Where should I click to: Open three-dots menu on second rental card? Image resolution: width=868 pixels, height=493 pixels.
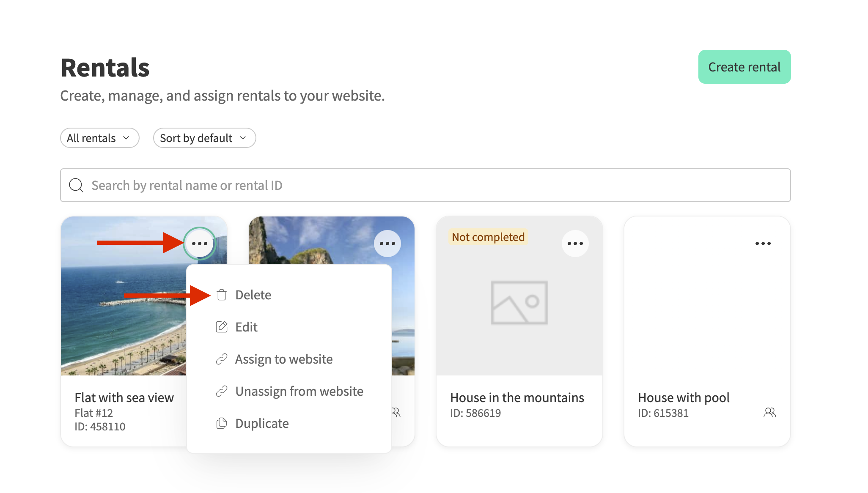point(387,244)
